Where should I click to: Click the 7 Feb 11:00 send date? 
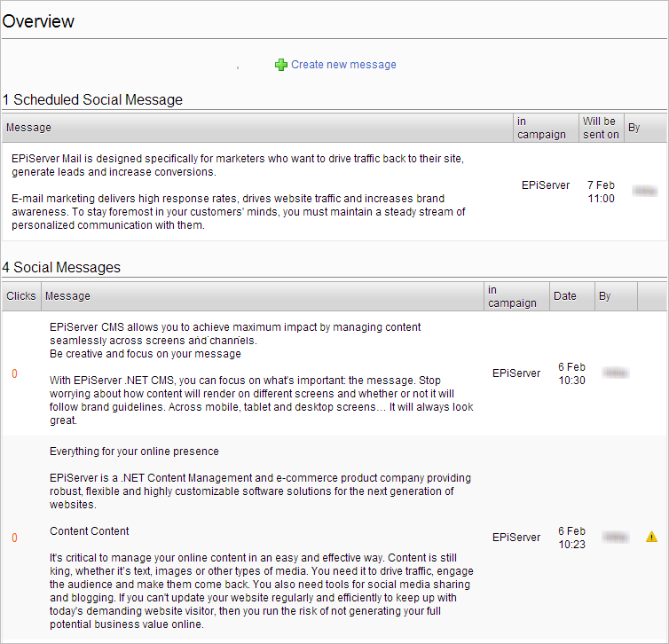point(601,192)
